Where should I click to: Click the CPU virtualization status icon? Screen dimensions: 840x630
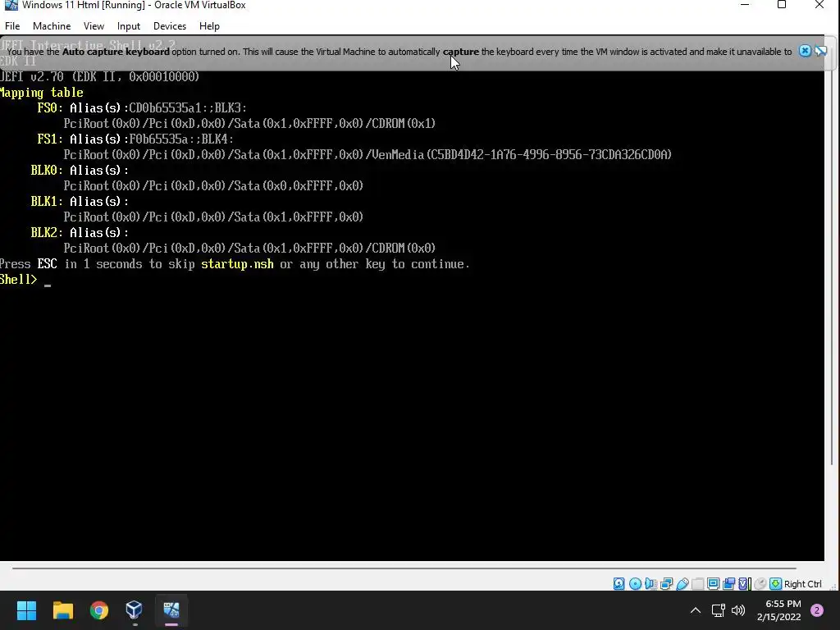coord(745,583)
